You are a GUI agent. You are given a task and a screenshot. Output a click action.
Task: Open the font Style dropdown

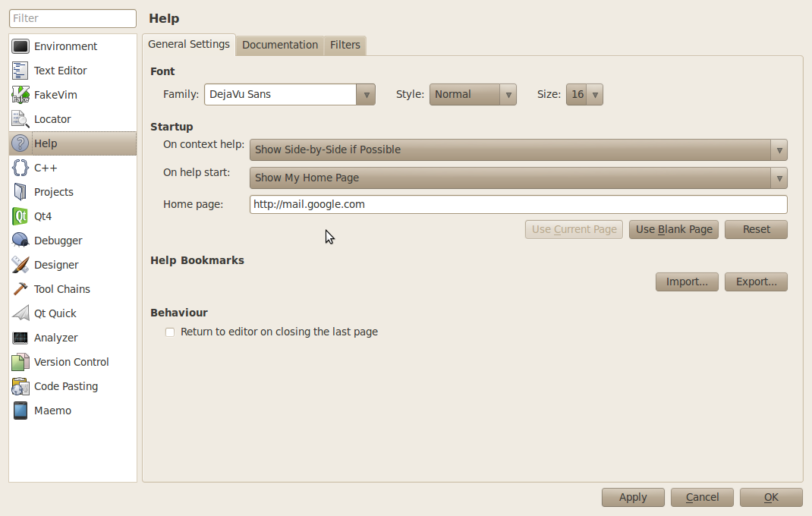472,95
